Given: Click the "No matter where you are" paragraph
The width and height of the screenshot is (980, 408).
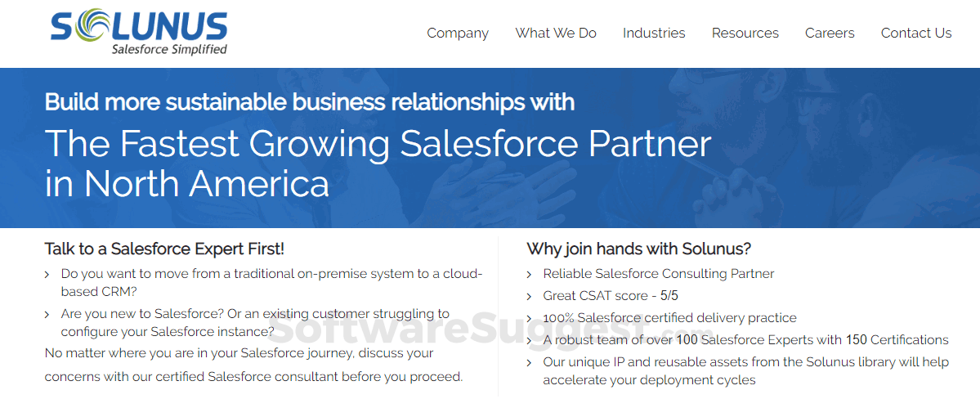Looking at the screenshot, I should [253, 365].
